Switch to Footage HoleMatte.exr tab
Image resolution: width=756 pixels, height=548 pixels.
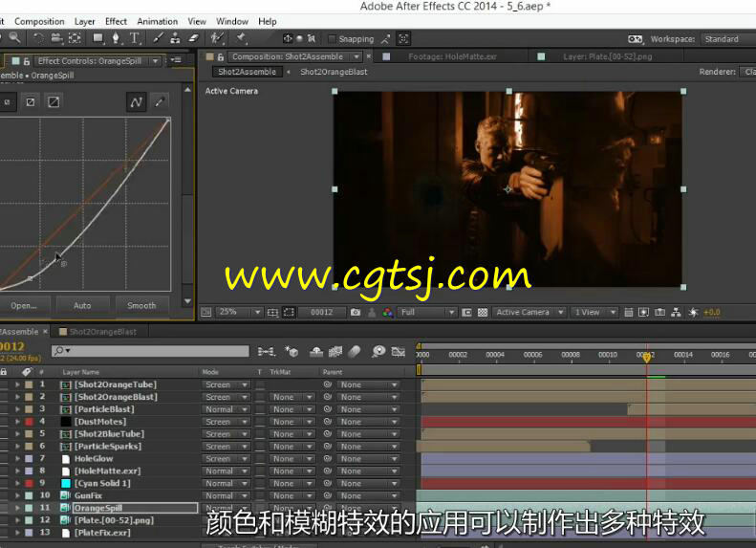452,57
